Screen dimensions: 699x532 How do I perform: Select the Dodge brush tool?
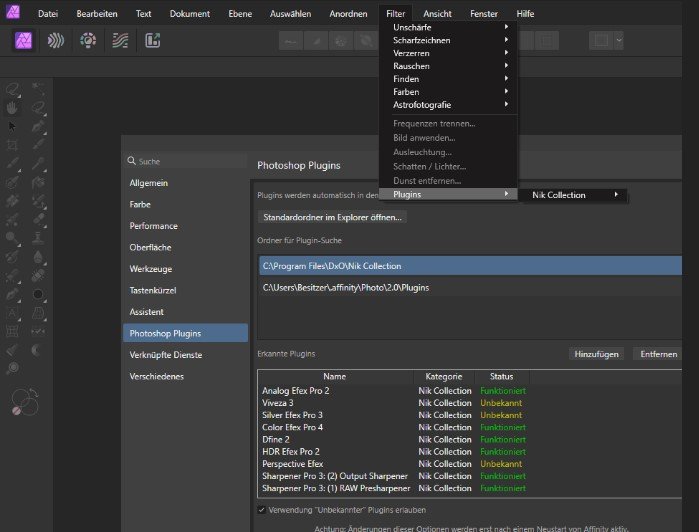(12, 238)
